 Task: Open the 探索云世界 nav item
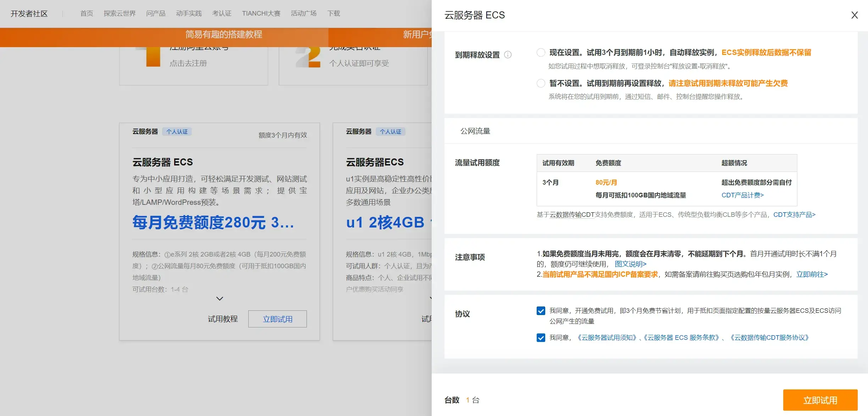(x=120, y=13)
